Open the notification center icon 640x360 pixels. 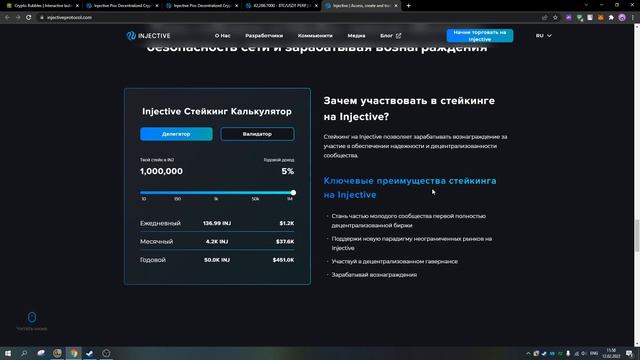629,353
